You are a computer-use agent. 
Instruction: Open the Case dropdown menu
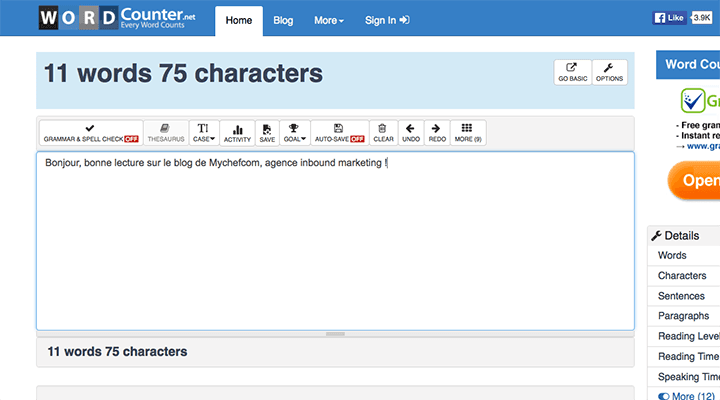[204, 133]
